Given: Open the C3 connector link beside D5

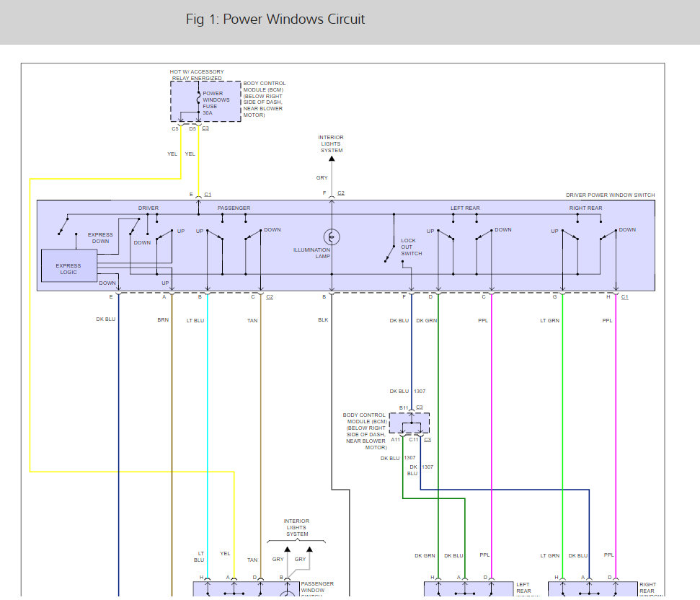Looking at the screenshot, I should point(205,128).
